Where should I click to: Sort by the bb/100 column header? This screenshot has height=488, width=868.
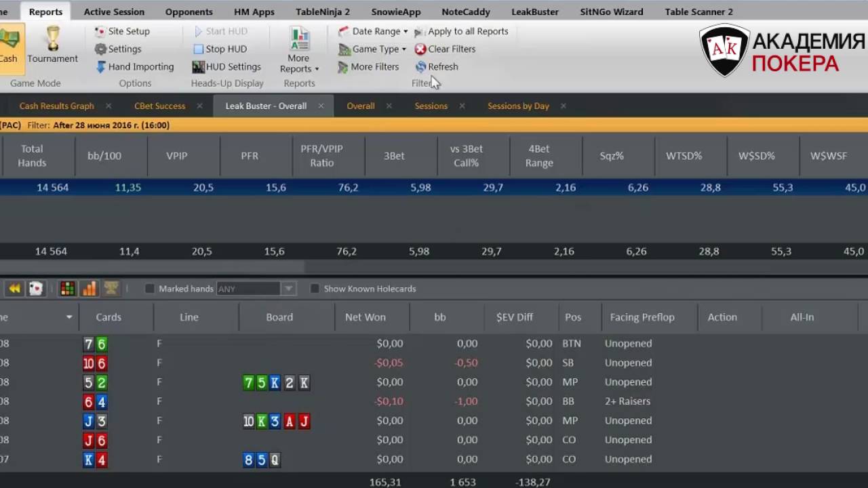[104, 156]
